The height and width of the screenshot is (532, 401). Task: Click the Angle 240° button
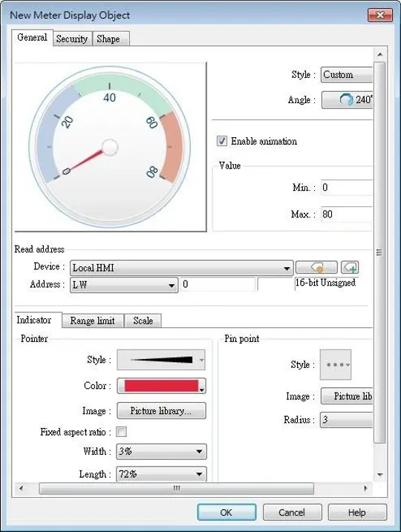click(x=347, y=99)
